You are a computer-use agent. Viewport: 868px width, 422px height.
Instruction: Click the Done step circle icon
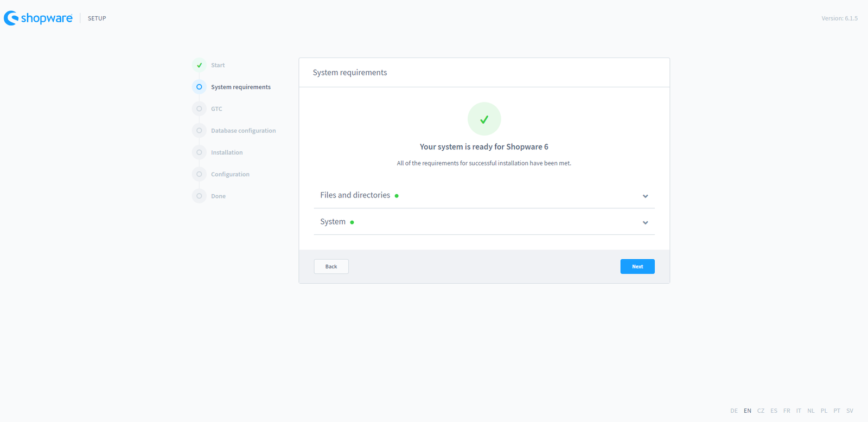coord(199,196)
